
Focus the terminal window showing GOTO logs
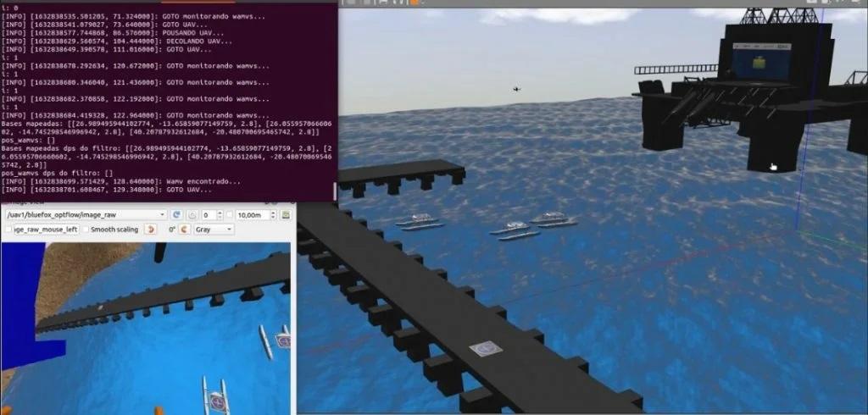tap(168, 102)
